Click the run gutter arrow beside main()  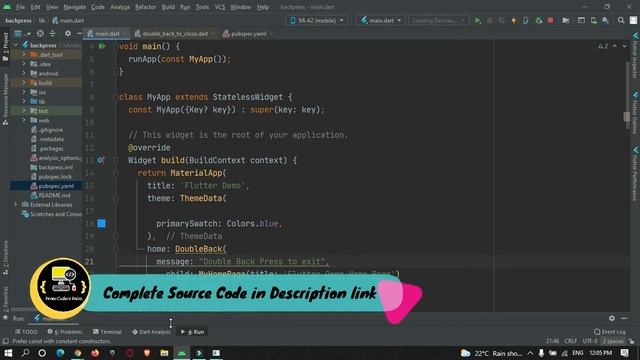(x=102, y=47)
